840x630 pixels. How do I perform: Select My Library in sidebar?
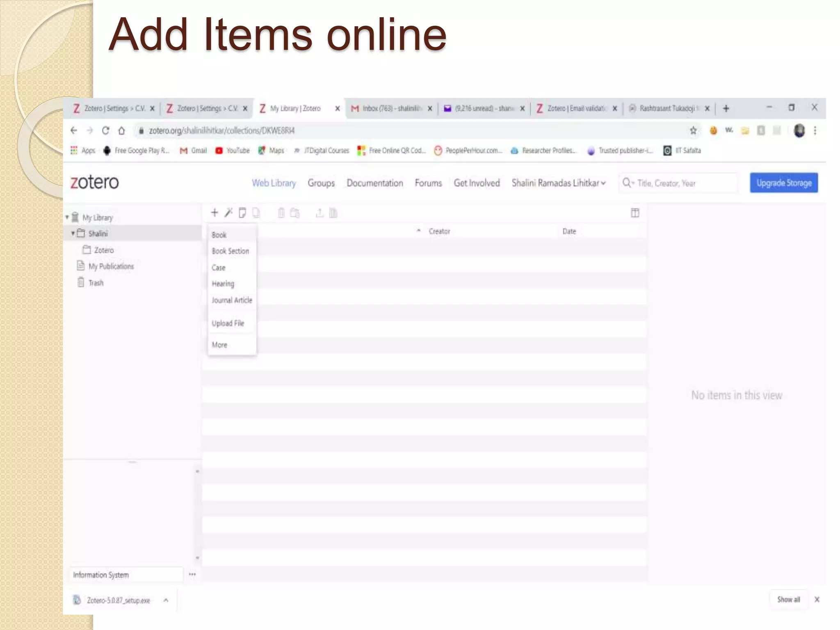pos(97,217)
